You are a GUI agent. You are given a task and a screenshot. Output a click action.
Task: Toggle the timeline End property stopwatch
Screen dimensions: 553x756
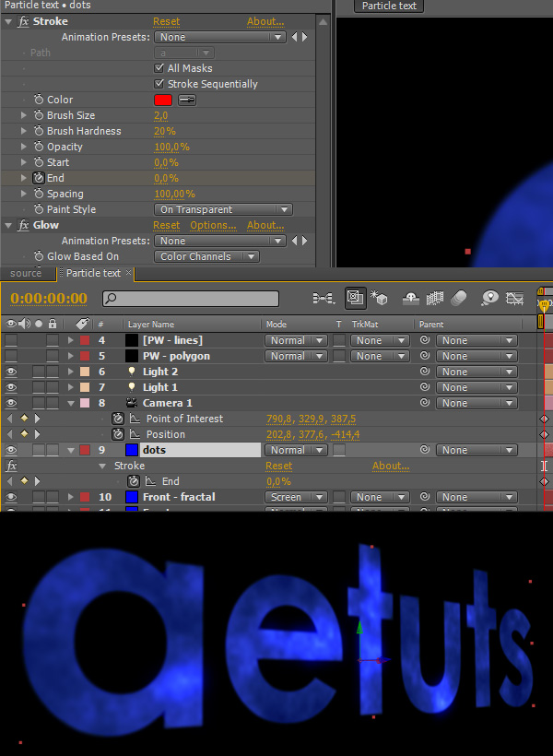pos(134,481)
